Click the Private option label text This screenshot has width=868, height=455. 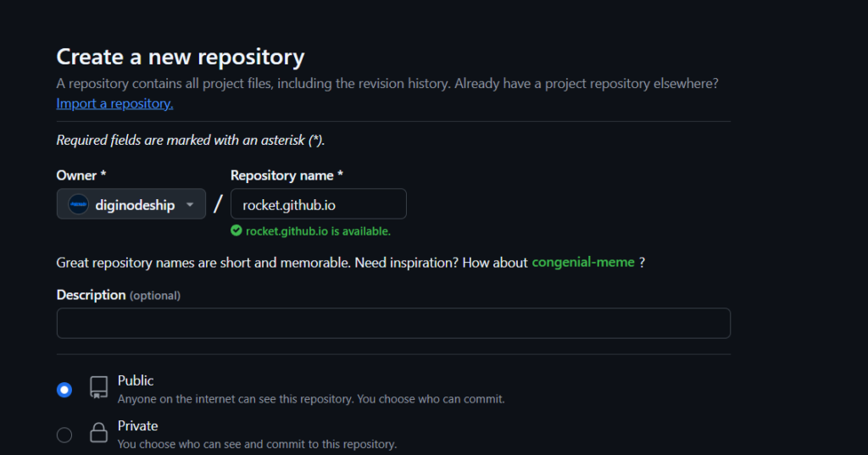coord(137,425)
